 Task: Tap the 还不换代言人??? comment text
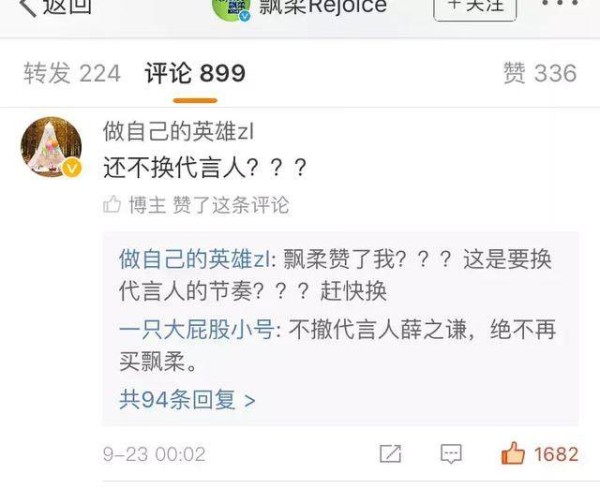tap(205, 168)
